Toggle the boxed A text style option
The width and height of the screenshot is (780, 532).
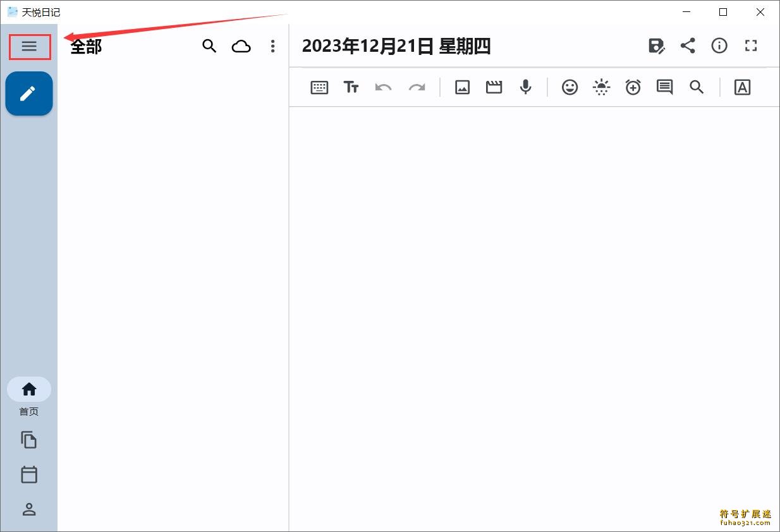pyautogui.click(x=743, y=87)
